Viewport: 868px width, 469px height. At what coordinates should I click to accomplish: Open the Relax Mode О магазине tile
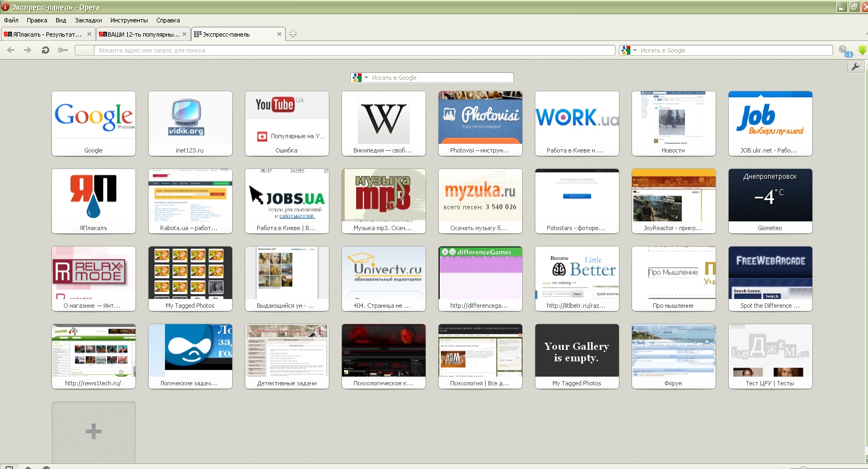(x=93, y=279)
